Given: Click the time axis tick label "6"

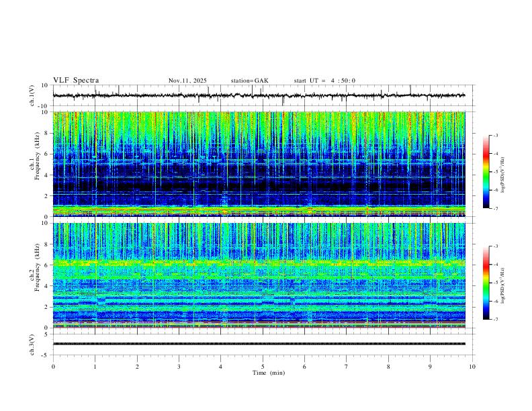Looking at the screenshot, I should click(304, 367).
